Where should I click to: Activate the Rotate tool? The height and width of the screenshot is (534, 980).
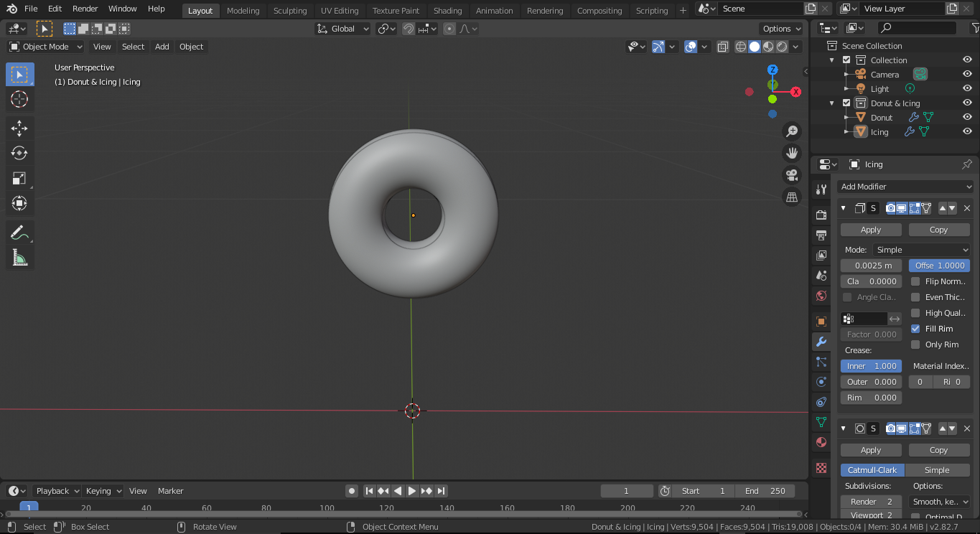pos(20,153)
